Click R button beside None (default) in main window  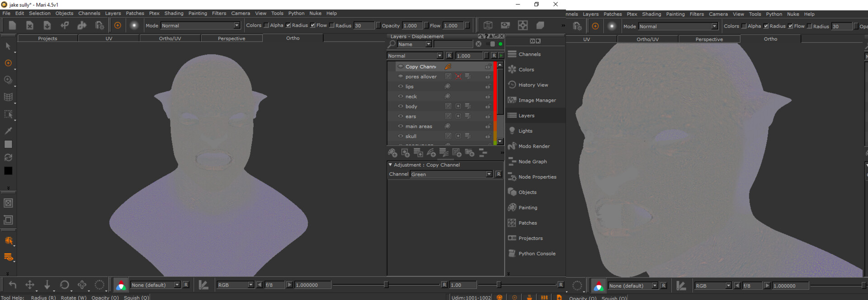point(186,285)
